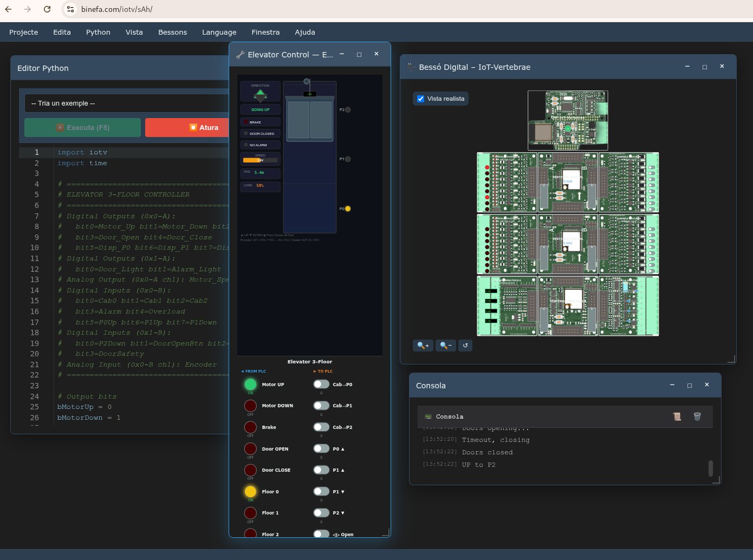Zoom in on the digital twin board
Viewport: 753px width, 560px height.
click(x=423, y=346)
